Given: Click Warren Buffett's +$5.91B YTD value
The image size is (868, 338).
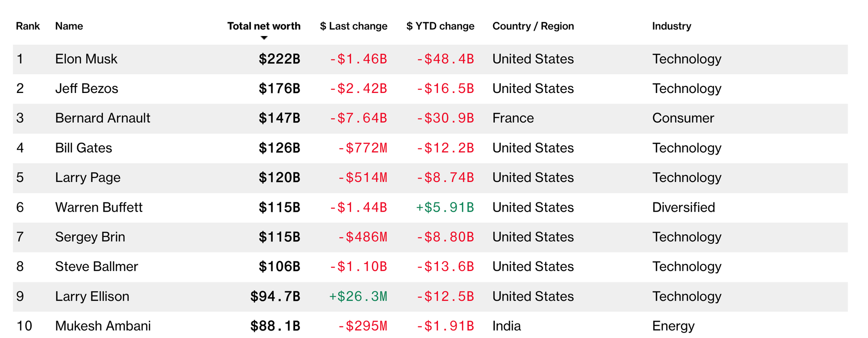Looking at the screenshot, I should [x=445, y=207].
